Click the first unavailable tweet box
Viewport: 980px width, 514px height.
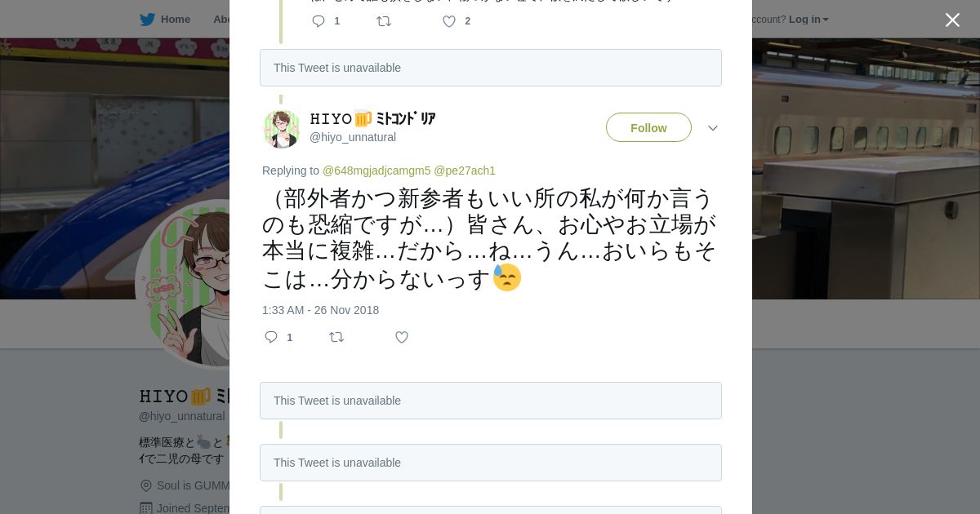(490, 68)
